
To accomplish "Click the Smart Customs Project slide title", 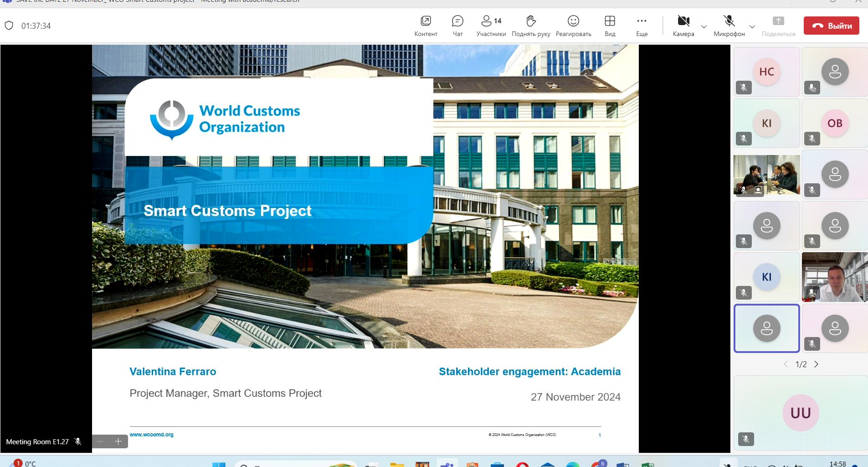I will (x=227, y=211).
